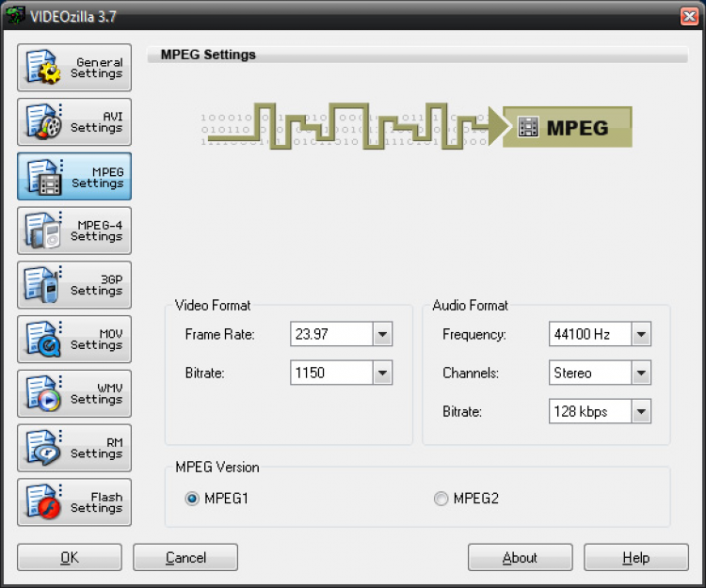
Task: Click VIDEOzilla title bar app icon
Action: [15, 14]
